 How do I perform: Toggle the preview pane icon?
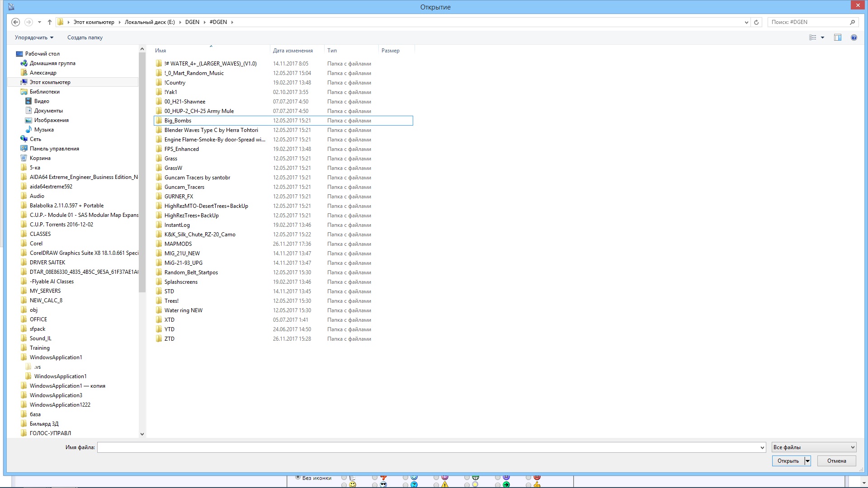[837, 38]
